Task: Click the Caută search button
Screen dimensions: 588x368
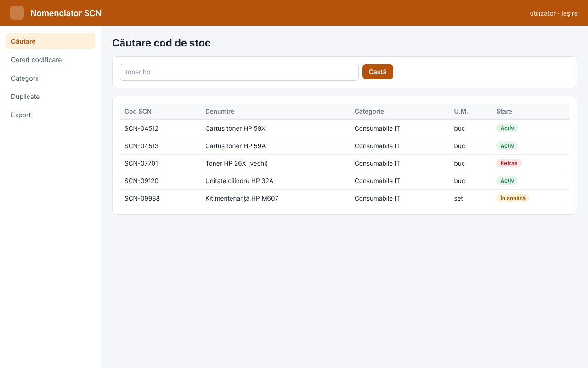Action: coord(378,72)
